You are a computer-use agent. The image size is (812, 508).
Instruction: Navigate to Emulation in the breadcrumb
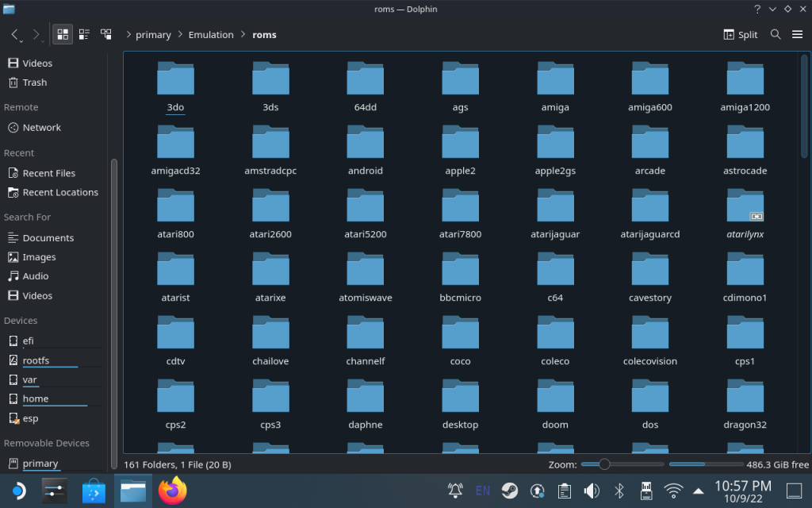(x=211, y=35)
